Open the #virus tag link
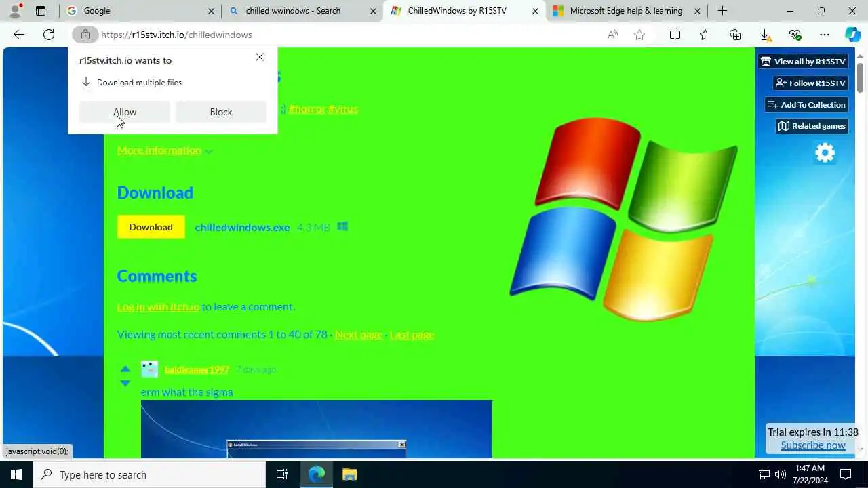The image size is (868, 488). (343, 108)
